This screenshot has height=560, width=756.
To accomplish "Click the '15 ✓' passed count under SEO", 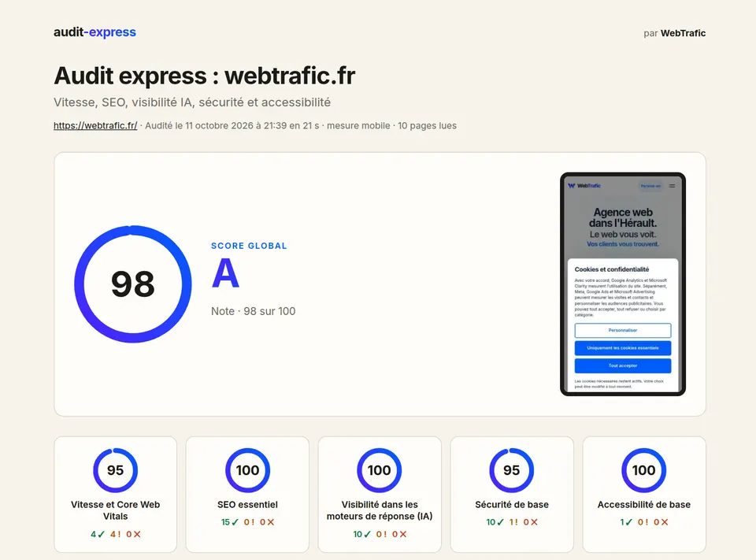I will pos(230,522).
